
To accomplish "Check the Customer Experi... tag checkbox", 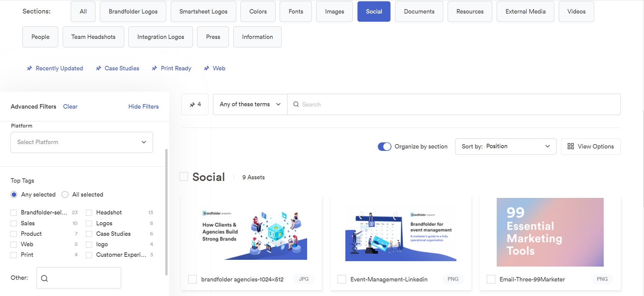I will (89, 255).
